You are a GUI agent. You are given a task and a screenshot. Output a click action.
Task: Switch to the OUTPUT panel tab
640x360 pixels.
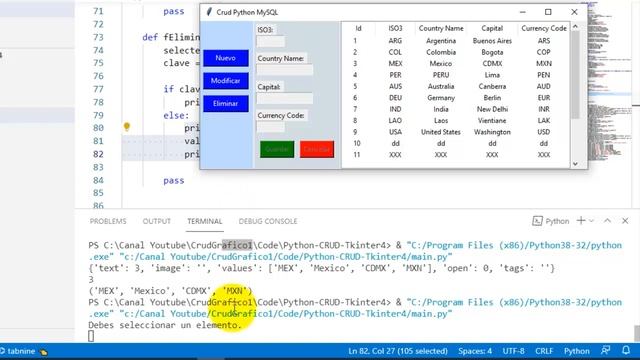tap(157, 221)
